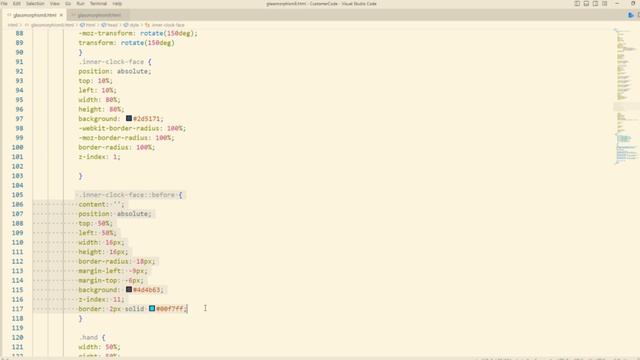The width and height of the screenshot is (640, 360).
Task: Open the Customize Layout icon
Action: [x=604, y=4]
